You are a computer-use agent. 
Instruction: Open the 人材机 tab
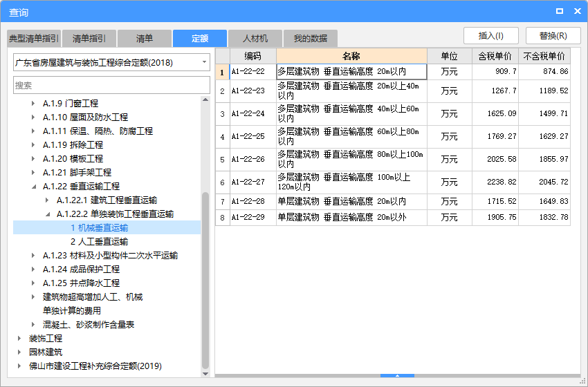tap(255, 38)
